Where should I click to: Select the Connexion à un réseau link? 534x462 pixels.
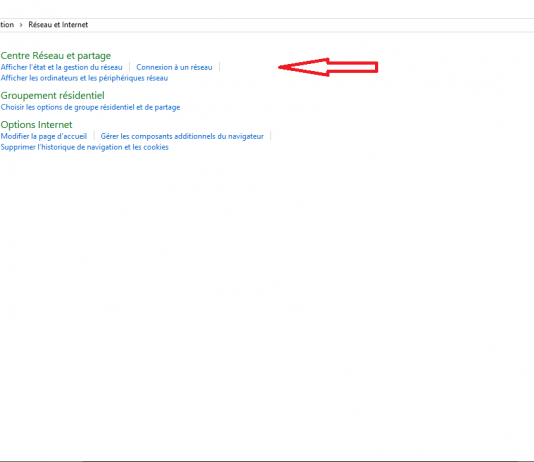[x=174, y=67]
